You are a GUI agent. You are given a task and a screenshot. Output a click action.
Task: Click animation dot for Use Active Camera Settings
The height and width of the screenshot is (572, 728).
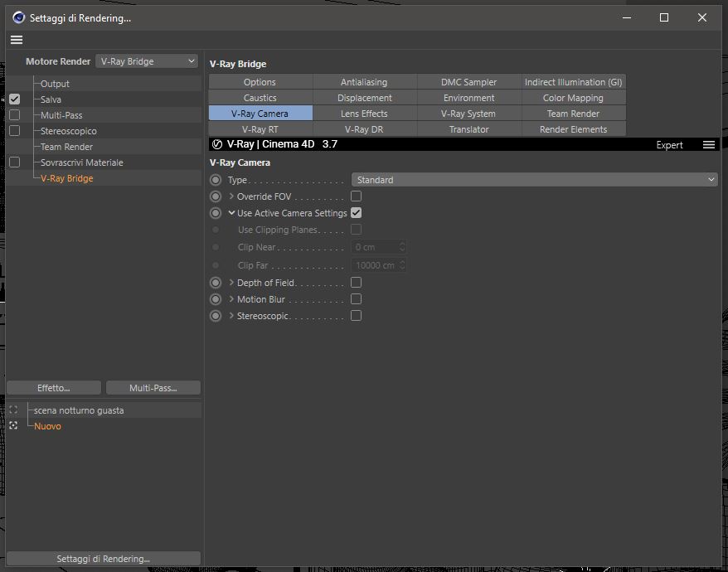[216, 213]
